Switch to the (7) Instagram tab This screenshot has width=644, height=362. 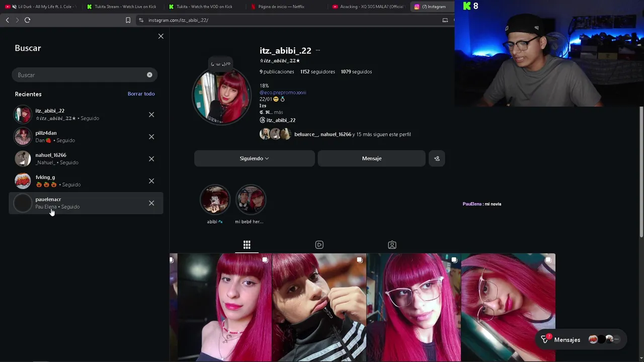click(432, 7)
